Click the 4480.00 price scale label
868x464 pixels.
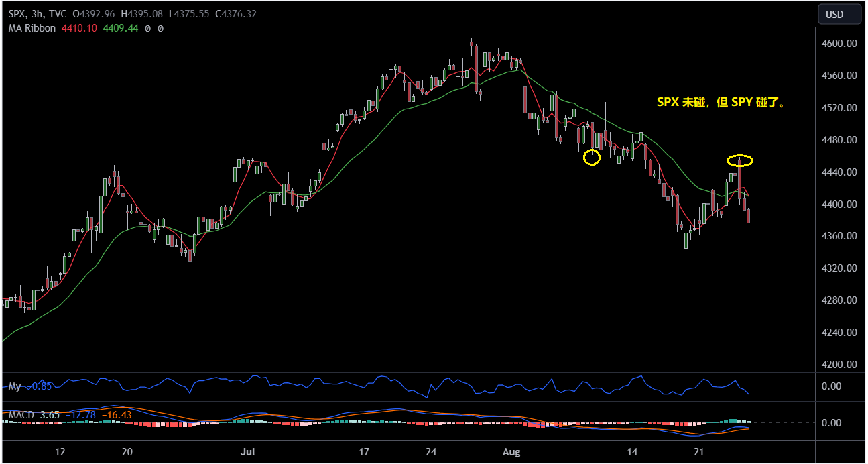pyautogui.click(x=839, y=140)
